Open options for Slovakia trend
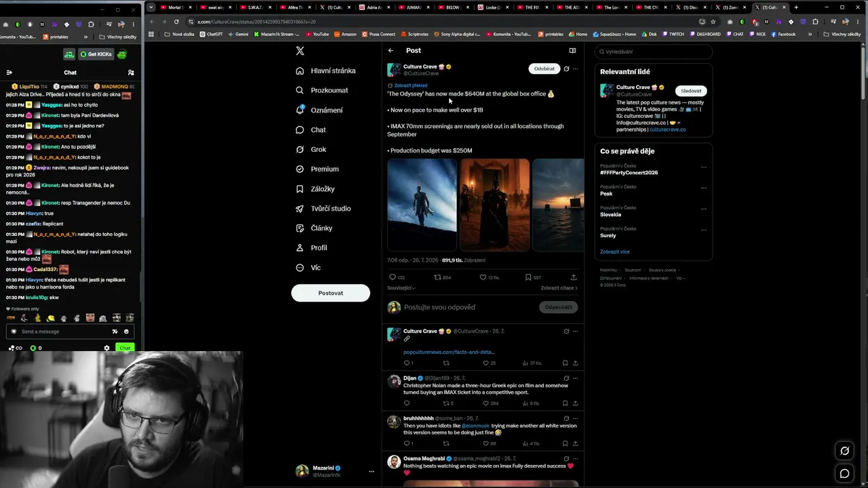Image resolution: width=868 pixels, height=488 pixels. [704, 209]
